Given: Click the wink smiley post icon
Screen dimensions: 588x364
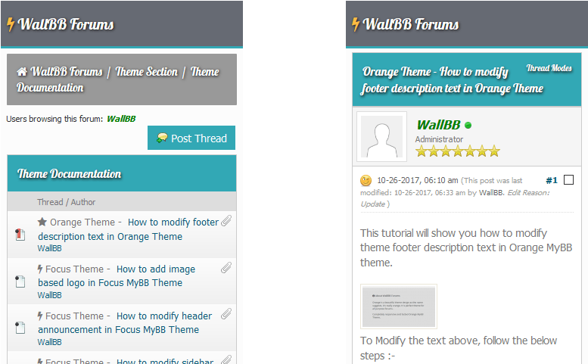Looking at the screenshot, I should [366, 181].
